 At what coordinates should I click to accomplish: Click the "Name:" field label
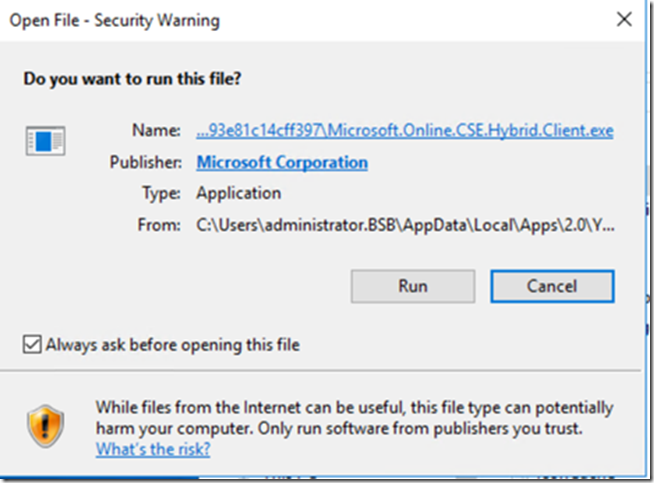click(x=156, y=131)
